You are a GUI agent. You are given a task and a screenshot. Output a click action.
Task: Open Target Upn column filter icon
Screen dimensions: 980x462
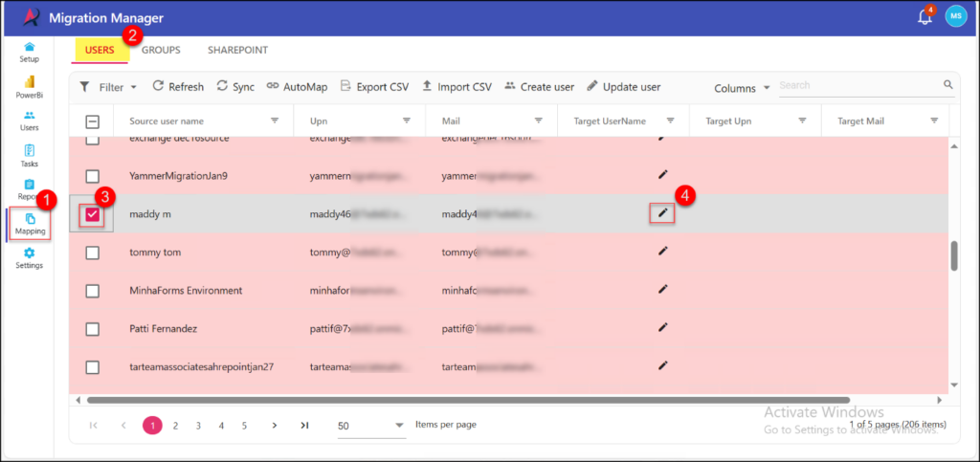coord(803,121)
